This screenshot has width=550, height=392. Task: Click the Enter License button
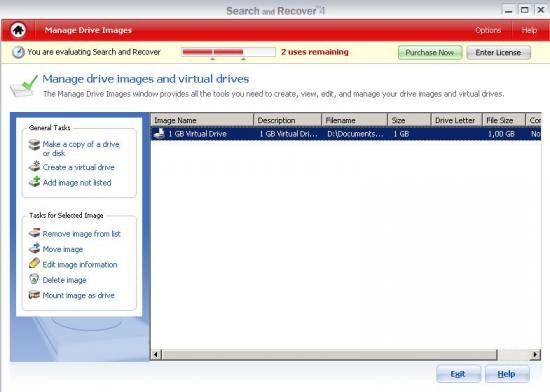pos(498,53)
